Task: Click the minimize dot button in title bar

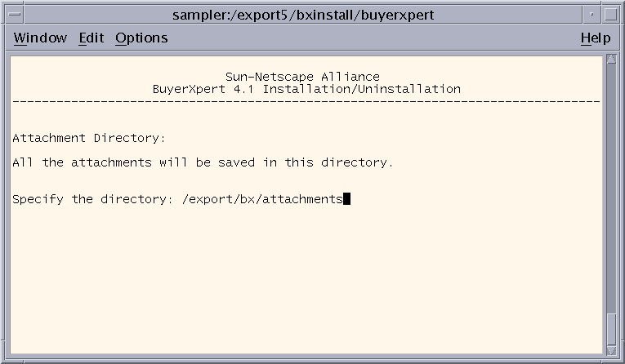Action: pos(592,15)
